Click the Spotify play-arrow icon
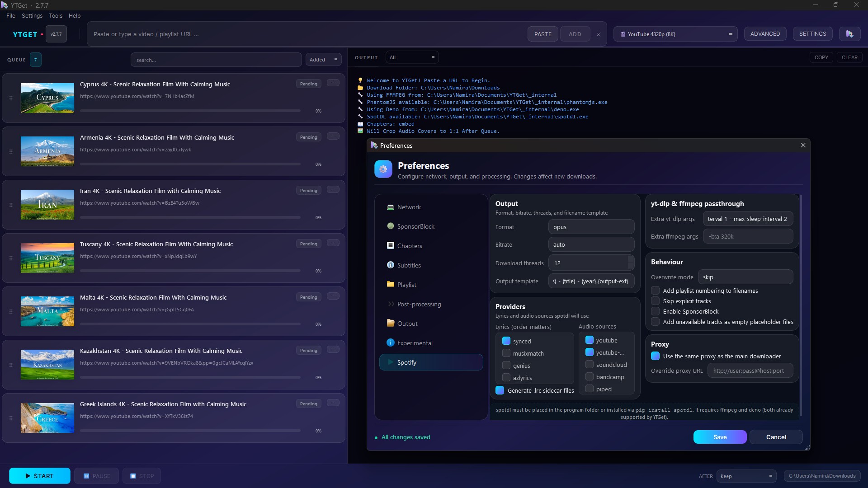Screen dimensions: 868x488 pyautogui.click(x=391, y=362)
